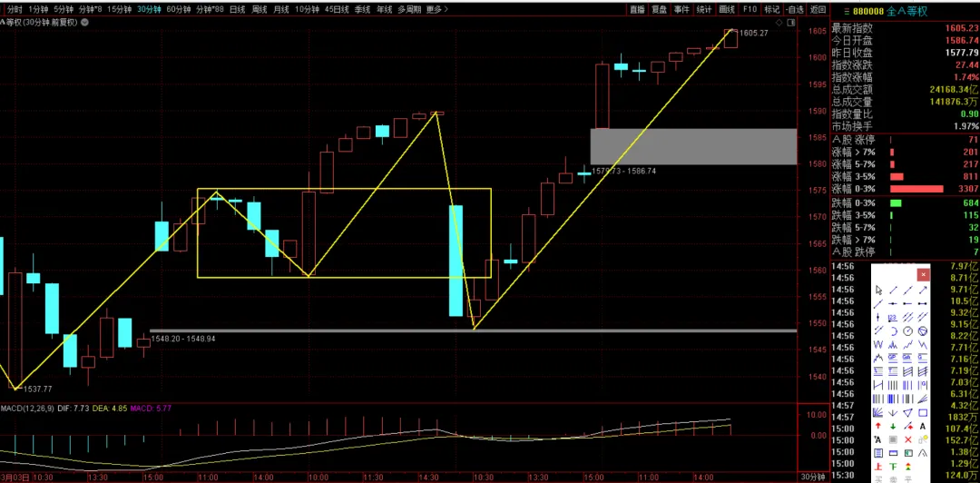
Task: Choose the arch curve drawing tool
Action: 923,453
